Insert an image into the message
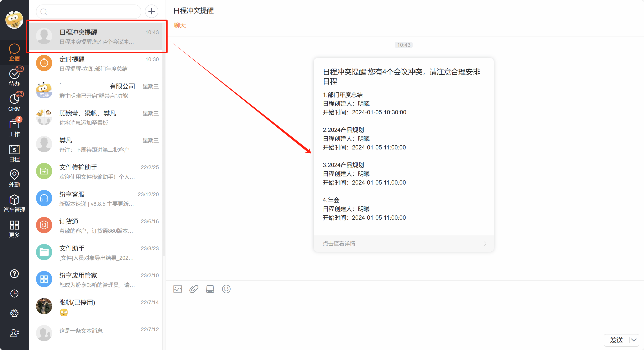The image size is (644, 350). coord(177,289)
